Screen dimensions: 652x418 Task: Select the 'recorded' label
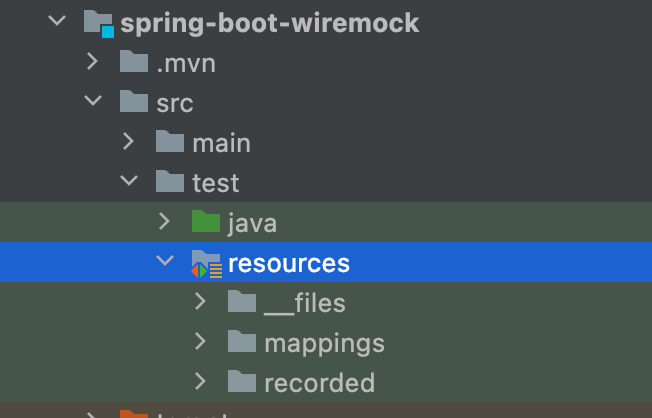(x=320, y=383)
